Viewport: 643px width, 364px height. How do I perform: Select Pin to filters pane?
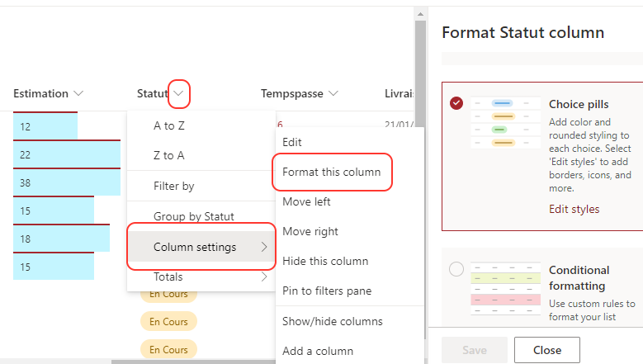point(327,291)
